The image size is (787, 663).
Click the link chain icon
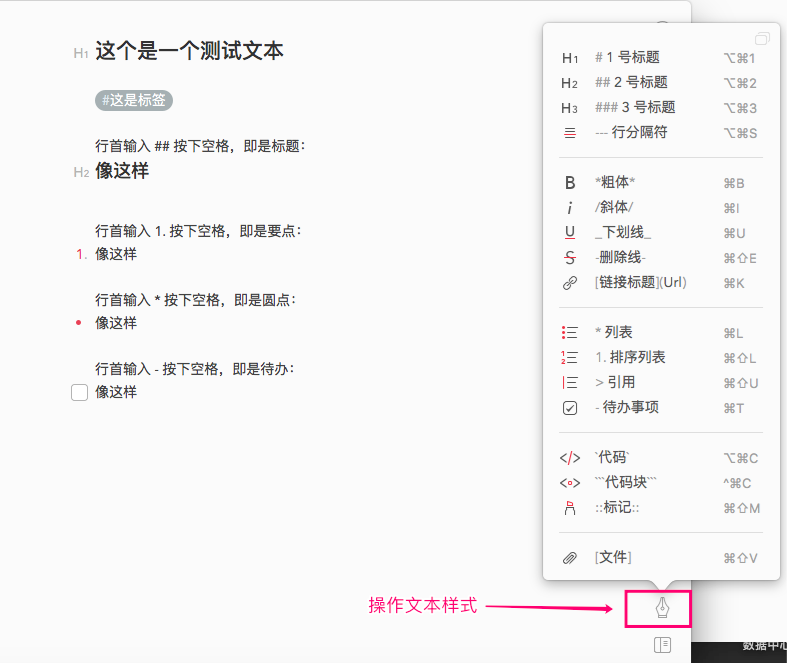pyautogui.click(x=570, y=283)
